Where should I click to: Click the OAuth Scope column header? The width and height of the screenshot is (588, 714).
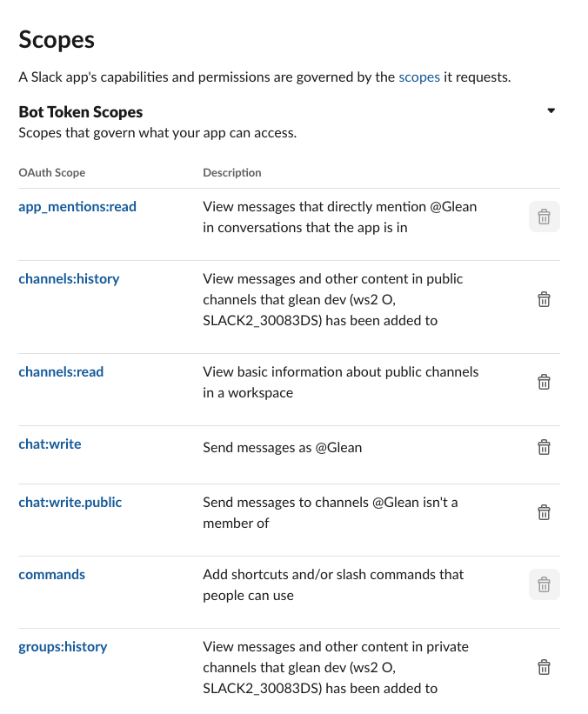tap(52, 173)
